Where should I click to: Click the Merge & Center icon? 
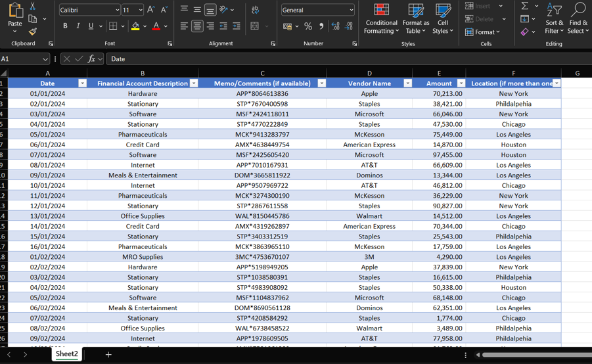point(255,26)
